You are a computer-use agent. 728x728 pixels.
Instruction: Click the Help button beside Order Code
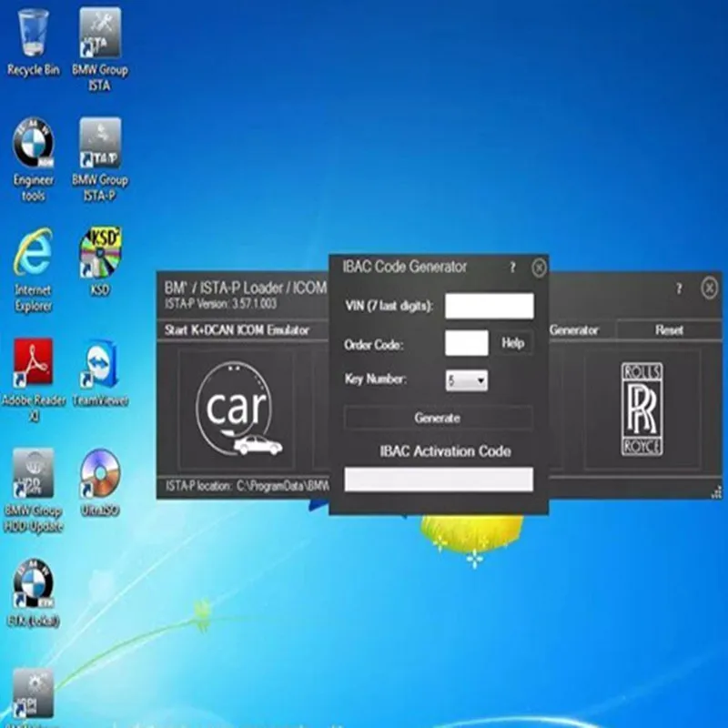pyautogui.click(x=512, y=343)
